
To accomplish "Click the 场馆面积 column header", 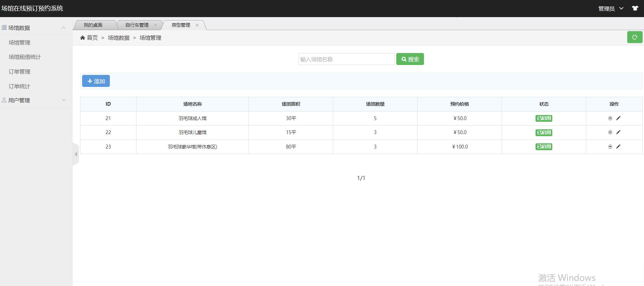I will [291, 104].
